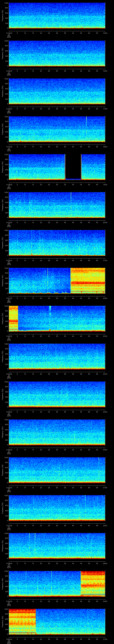This screenshot has height=644, width=114.
Task: Select the spectrogram panel starting at 5:16:00
Action: pyautogui.click(x=57, y=91)
